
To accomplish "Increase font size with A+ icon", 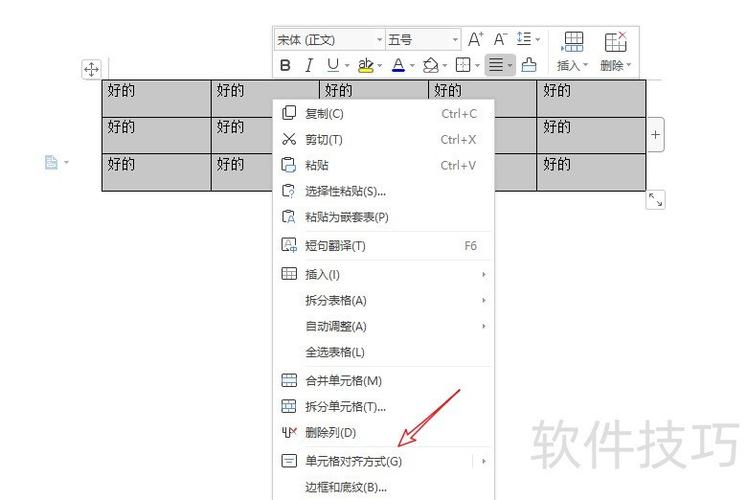I will tap(475, 39).
